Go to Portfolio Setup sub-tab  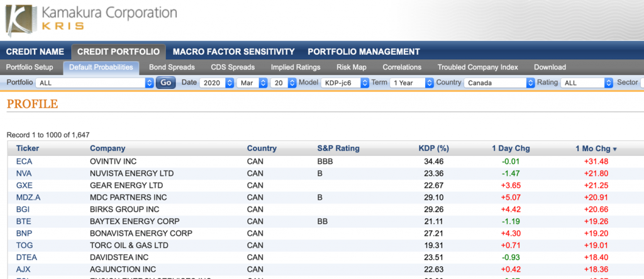click(x=30, y=67)
